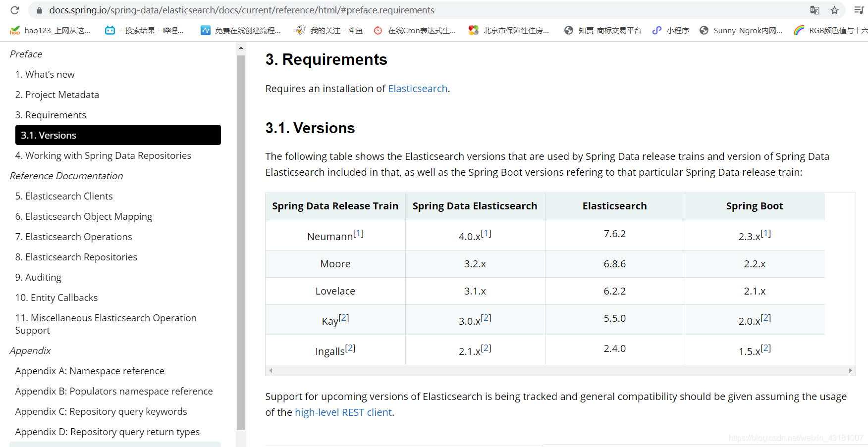Image resolution: width=868 pixels, height=447 pixels.
Task: Jump to 10. Entity Callbacks section
Action: click(56, 298)
